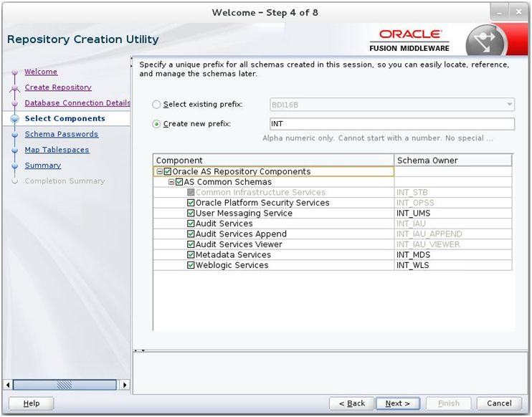Uncheck the Audit Services checkbox
This screenshot has width=532, height=417.
pos(191,224)
